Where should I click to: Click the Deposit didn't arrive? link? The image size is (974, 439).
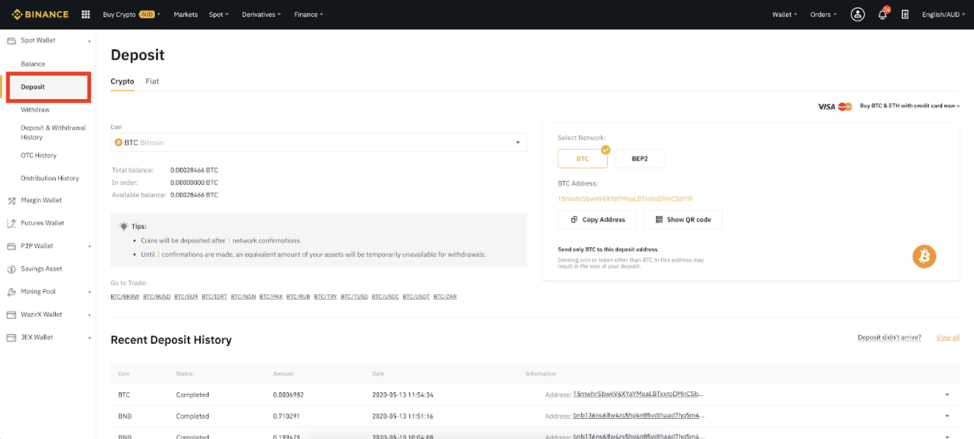[889, 337]
